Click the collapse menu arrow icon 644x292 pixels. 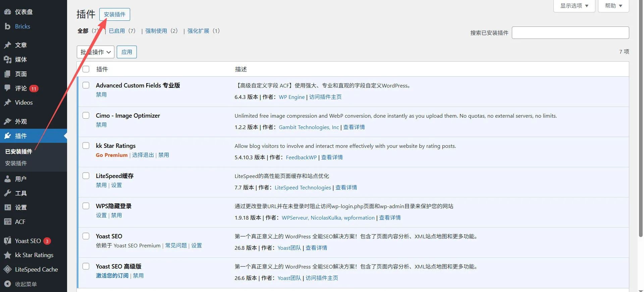pos(8,284)
